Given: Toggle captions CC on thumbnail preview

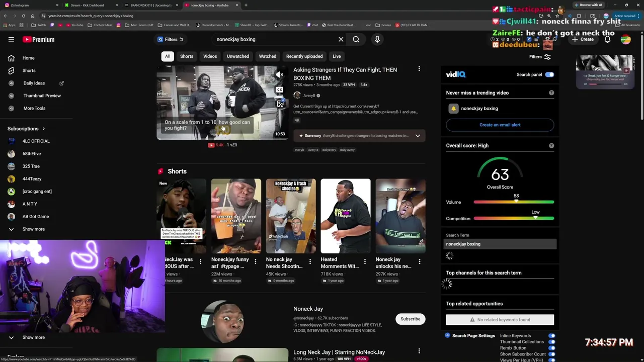Looking at the screenshot, I should click(280, 89).
